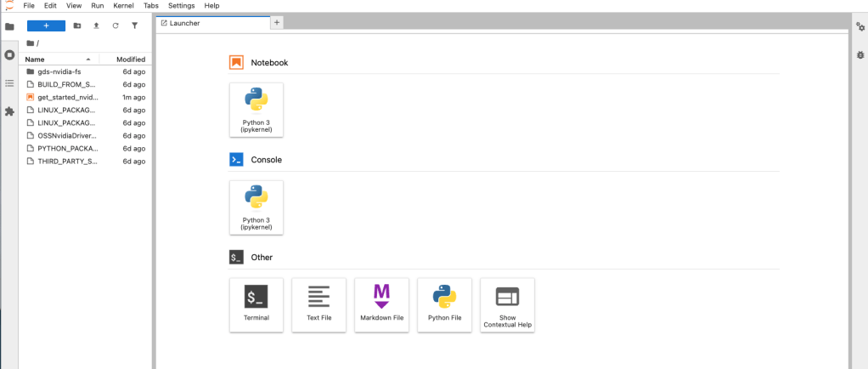Click the blue new launcher plus button

46,26
